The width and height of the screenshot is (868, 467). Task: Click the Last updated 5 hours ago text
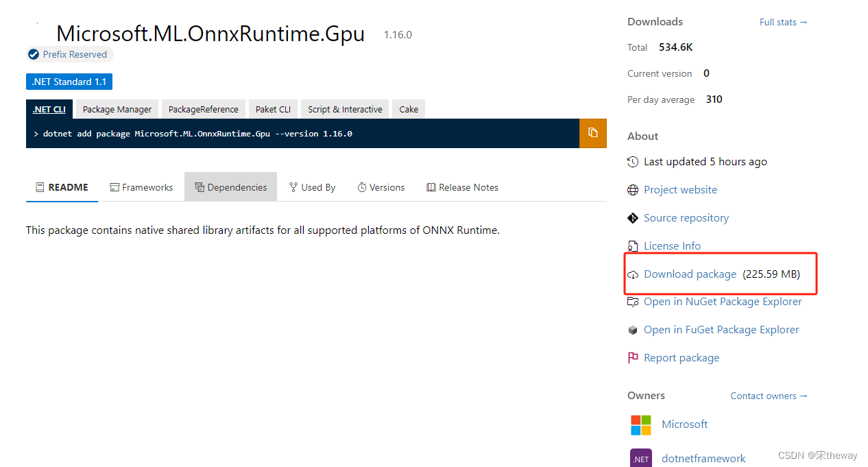706,162
